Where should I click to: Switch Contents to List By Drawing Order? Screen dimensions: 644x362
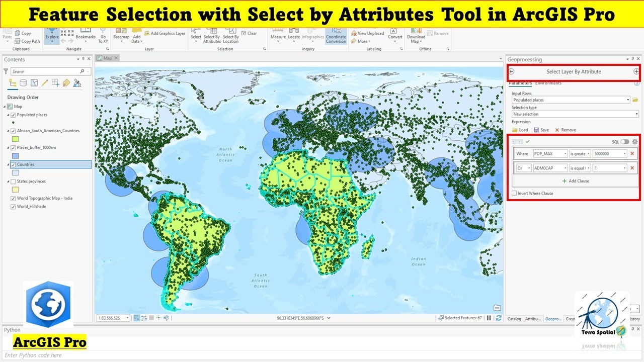click(x=13, y=83)
